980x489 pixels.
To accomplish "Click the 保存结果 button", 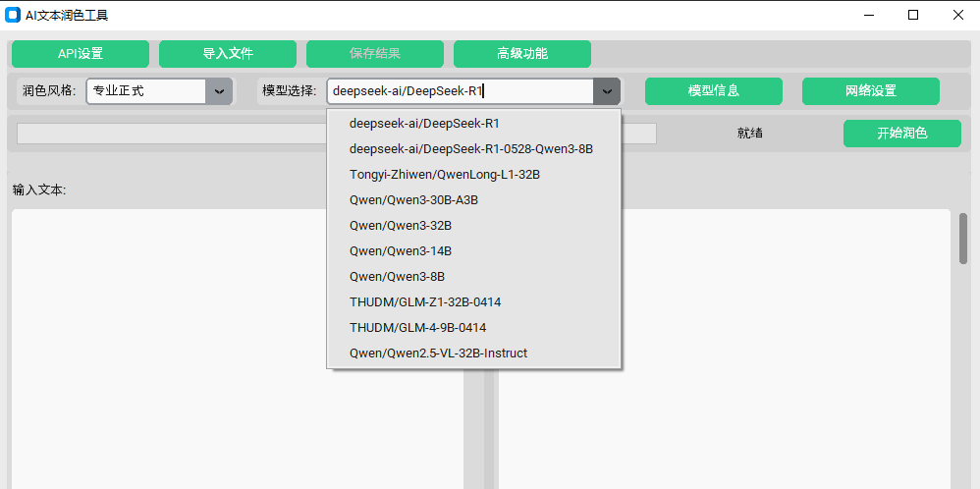I will [375, 54].
